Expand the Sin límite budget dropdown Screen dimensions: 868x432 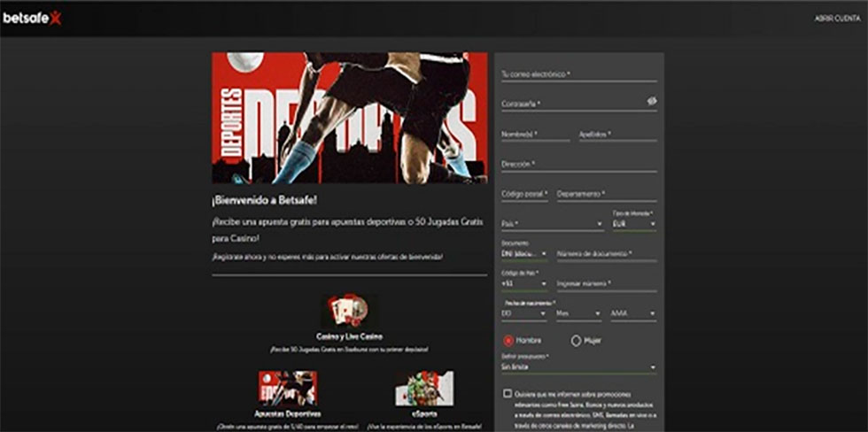click(578, 366)
